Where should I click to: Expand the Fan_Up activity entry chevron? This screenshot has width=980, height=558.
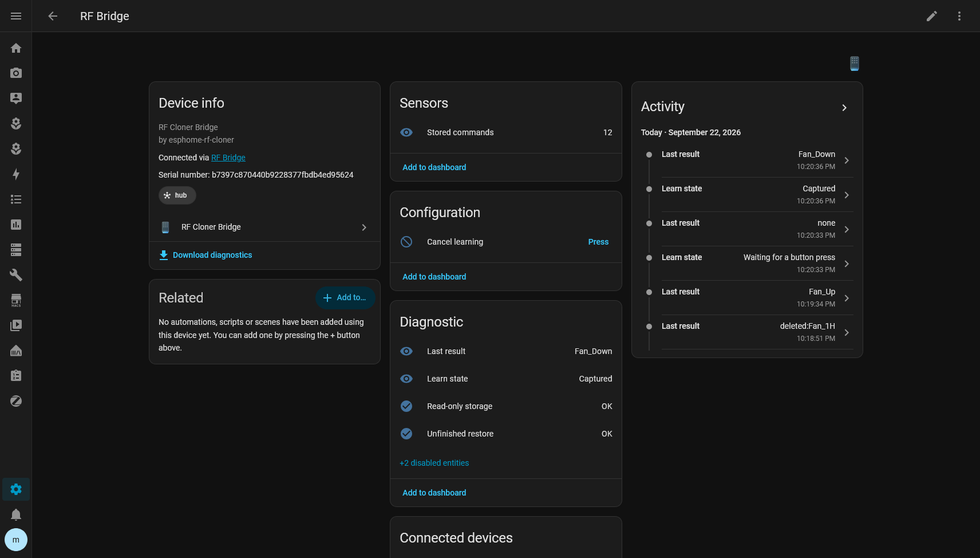(847, 298)
